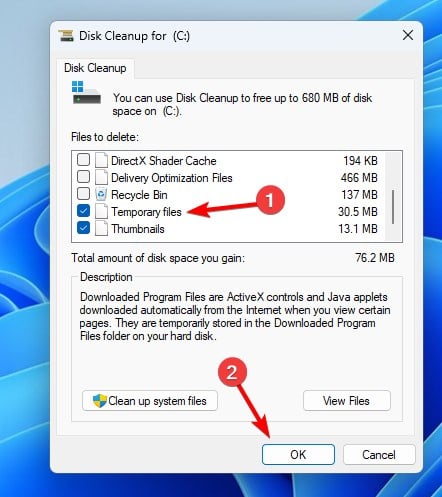This screenshot has height=497, width=442.
Task: Open View Files
Action: point(347,401)
